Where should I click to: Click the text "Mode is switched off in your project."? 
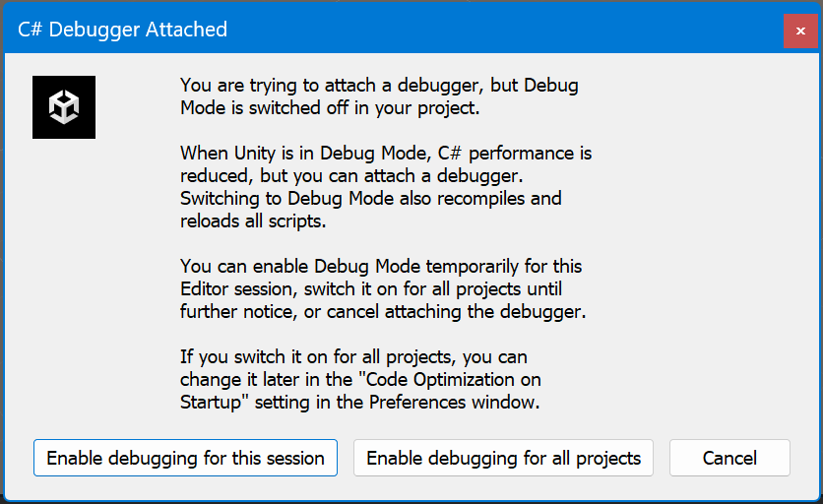(330, 108)
